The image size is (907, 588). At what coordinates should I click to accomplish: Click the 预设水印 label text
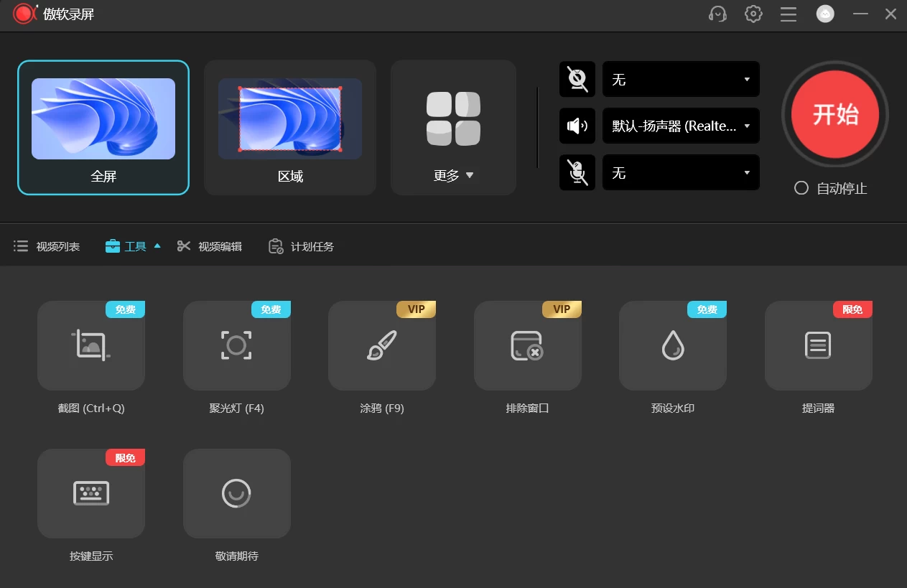(673, 409)
